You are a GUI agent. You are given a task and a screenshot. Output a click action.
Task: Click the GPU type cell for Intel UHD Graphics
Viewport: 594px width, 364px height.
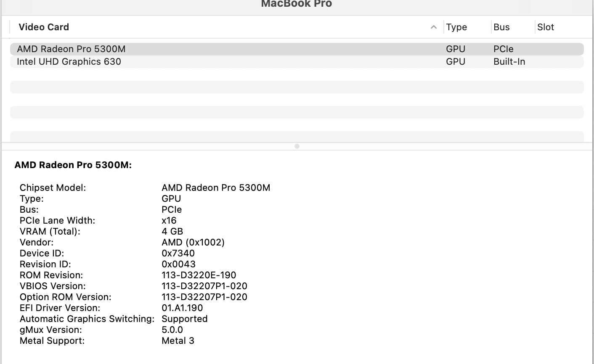456,62
